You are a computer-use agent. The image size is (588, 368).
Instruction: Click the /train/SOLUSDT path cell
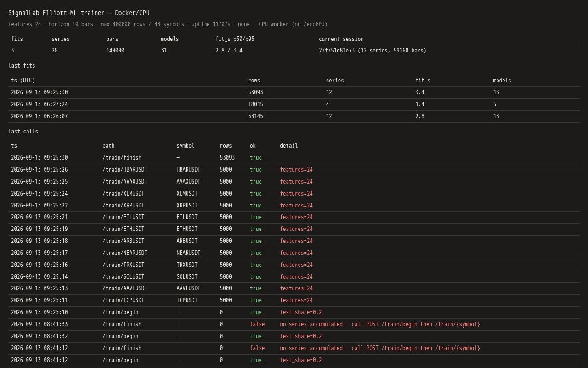tap(123, 277)
